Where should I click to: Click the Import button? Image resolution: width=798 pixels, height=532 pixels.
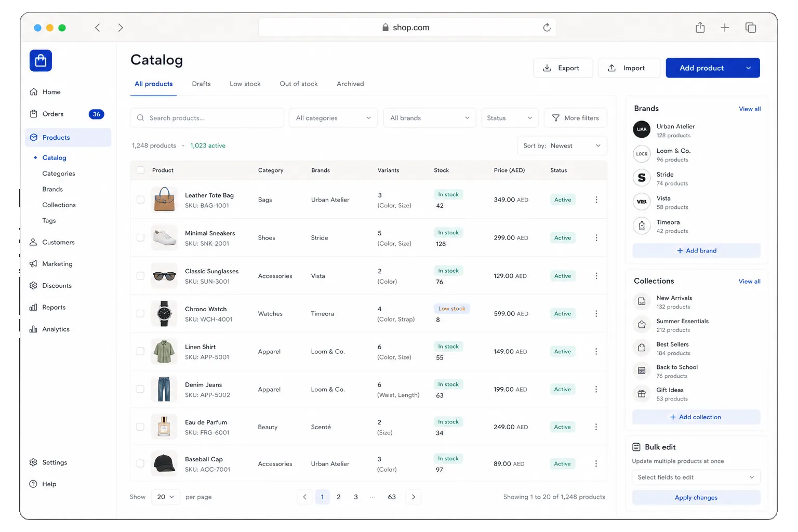629,68
